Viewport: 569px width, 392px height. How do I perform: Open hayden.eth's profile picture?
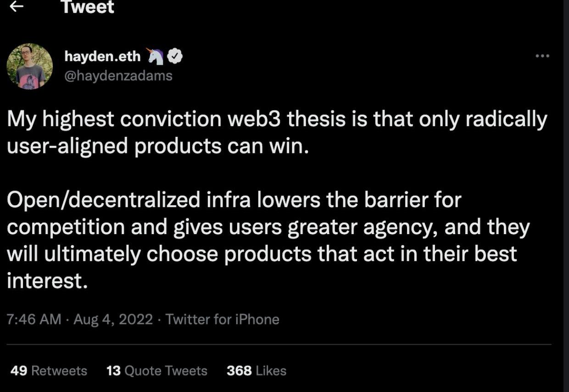pos(29,66)
